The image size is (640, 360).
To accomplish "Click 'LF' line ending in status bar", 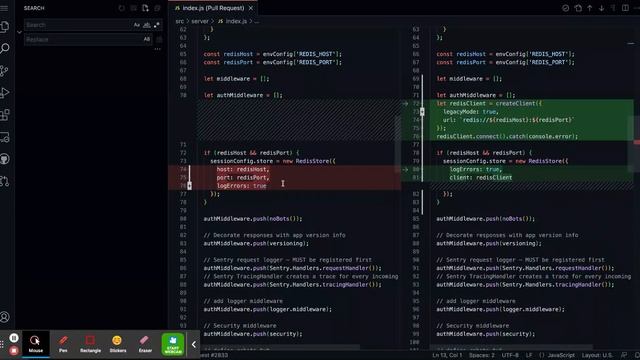I will tap(529, 355).
